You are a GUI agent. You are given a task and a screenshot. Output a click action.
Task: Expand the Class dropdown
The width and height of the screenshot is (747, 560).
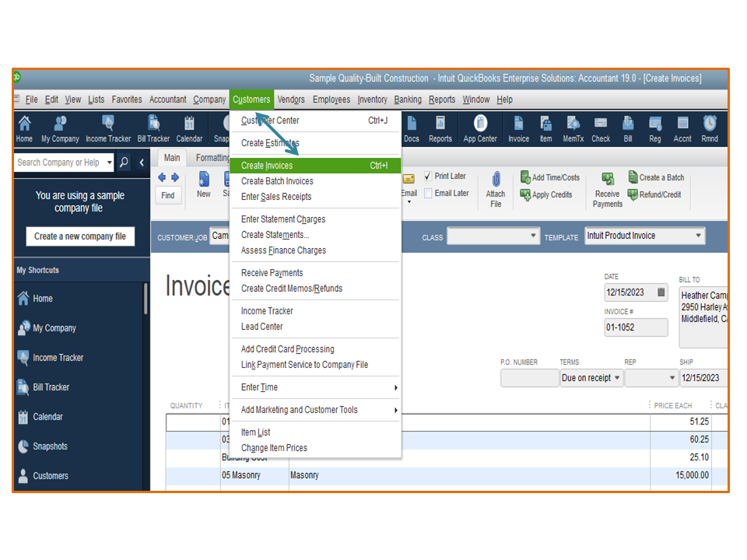532,236
